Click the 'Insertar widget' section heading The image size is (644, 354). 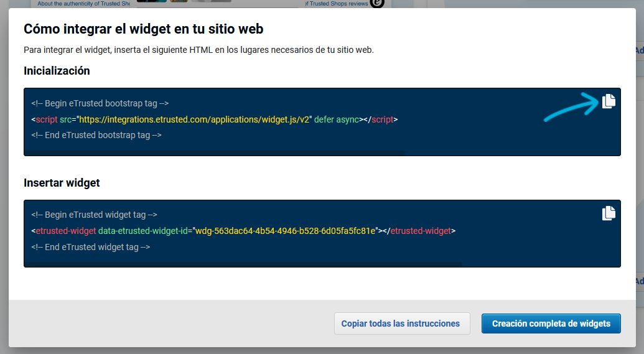(62, 183)
